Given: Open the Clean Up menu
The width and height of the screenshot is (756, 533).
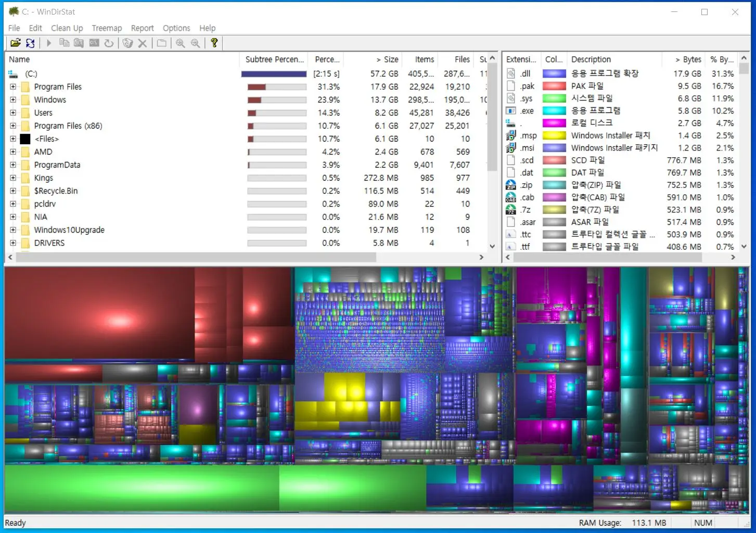Looking at the screenshot, I should click(67, 28).
